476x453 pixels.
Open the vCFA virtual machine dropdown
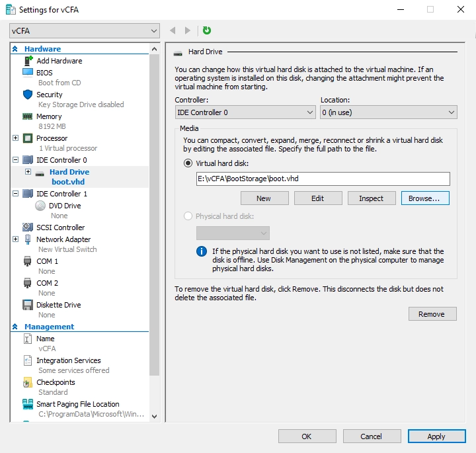pos(85,31)
